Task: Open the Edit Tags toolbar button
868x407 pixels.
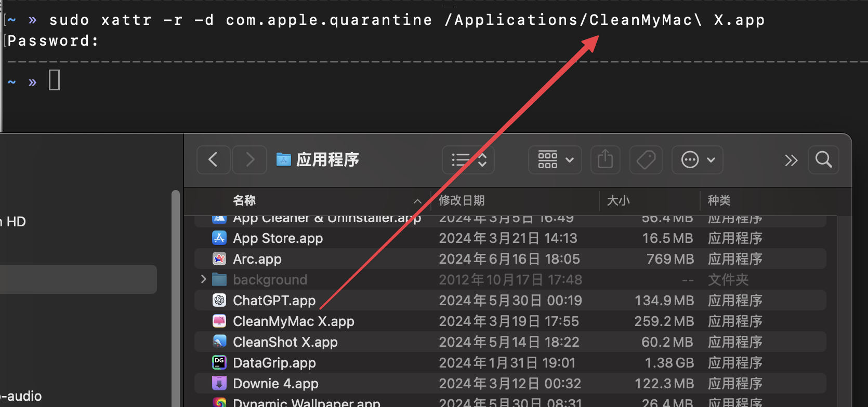Action: point(646,159)
